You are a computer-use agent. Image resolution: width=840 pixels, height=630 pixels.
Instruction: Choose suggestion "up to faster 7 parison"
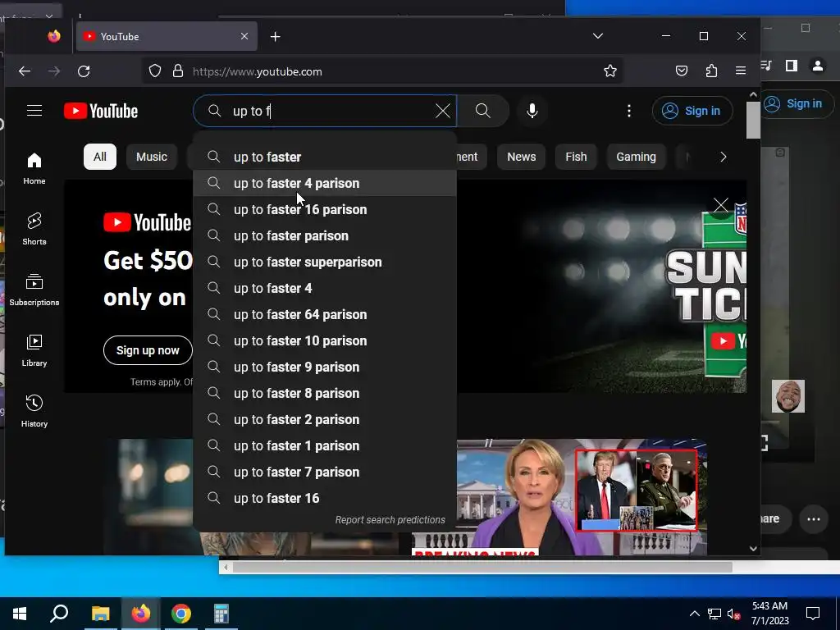325,472
